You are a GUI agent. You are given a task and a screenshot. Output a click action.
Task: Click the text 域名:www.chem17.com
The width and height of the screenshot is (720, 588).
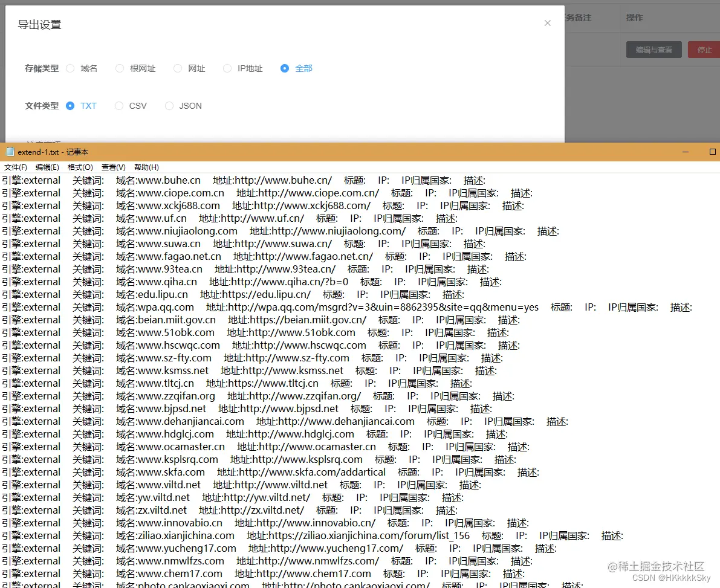coord(169,574)
